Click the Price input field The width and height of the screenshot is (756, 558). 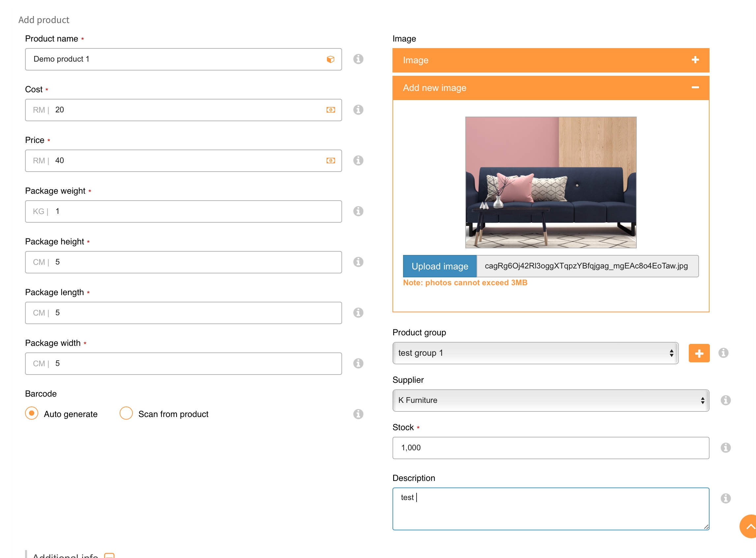pyautogui.click(x=183, y=160)
